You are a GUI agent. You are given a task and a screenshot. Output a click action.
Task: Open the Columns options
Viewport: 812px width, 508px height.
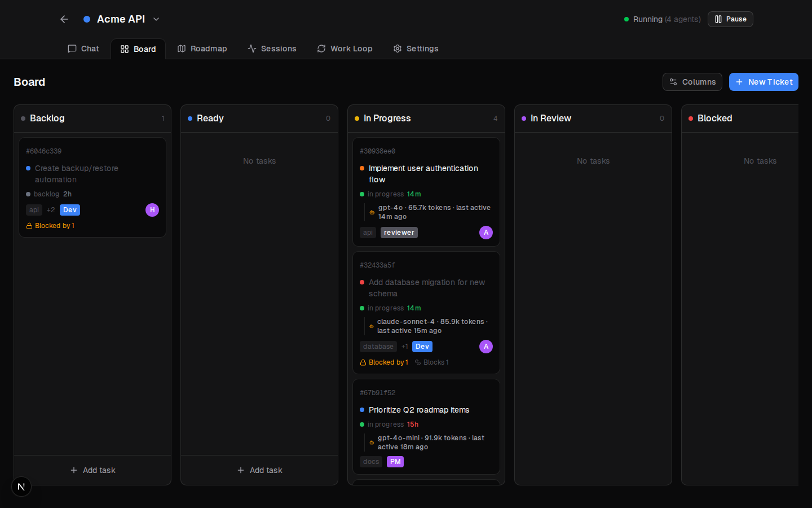coord(692,82)
